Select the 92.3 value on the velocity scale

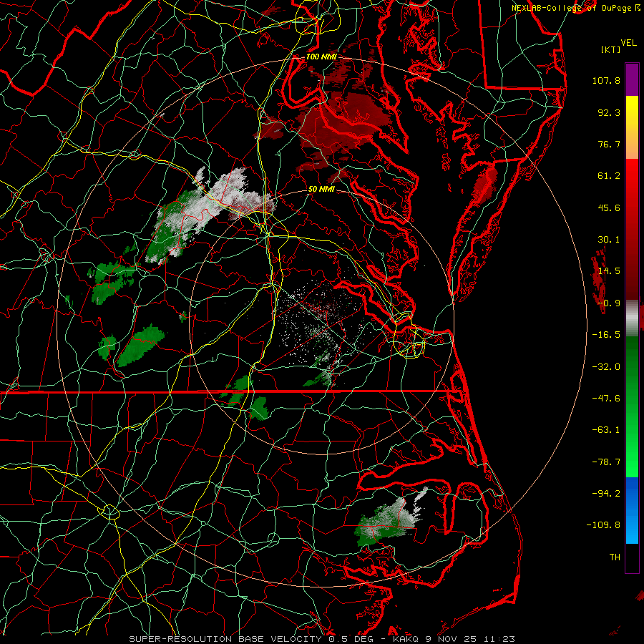pos(609,112)
